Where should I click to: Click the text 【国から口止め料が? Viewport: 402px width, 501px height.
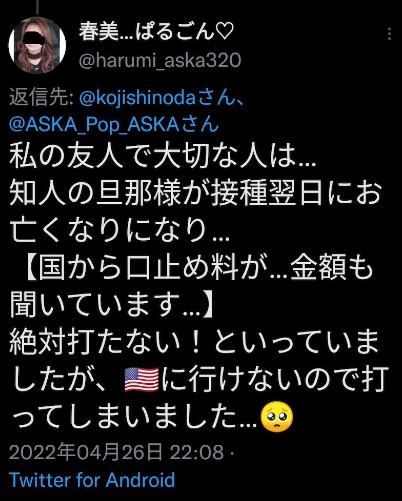pos(144,268)
